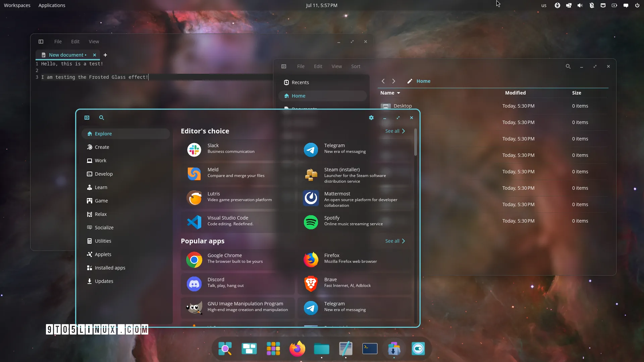Expand Editor's choice with See all
This screenshot has height=362, width=644.
click(x=395, y=131)
